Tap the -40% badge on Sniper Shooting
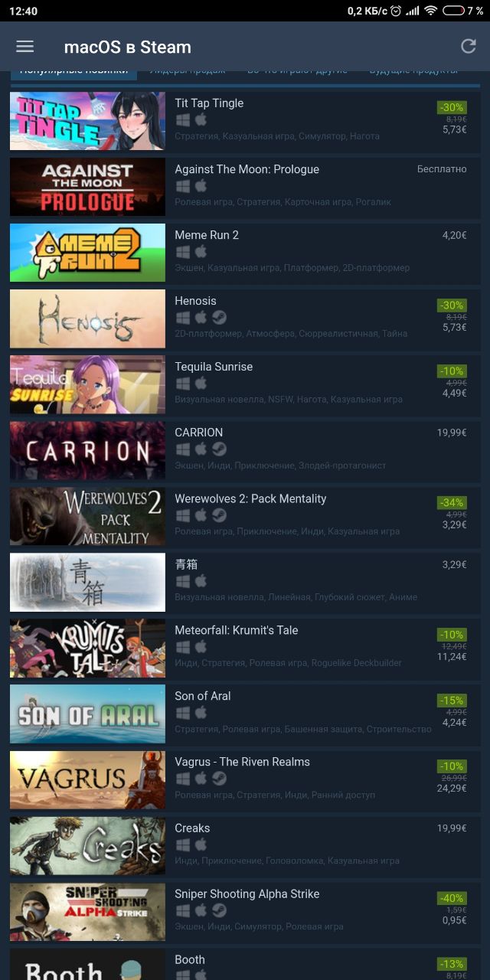The height and width of the screenshot is (980, 490). point(452,897)
